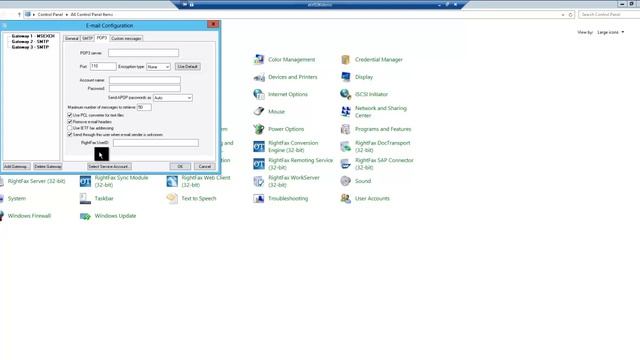Confirm the dialog with OK

click(180, 167)
